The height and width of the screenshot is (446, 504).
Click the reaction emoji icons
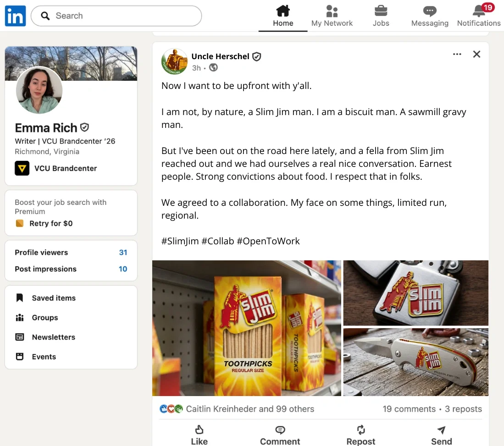[x=171, y=409]
